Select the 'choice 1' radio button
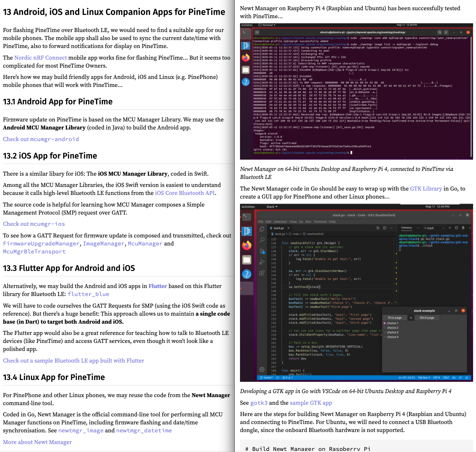 [385, 323]
